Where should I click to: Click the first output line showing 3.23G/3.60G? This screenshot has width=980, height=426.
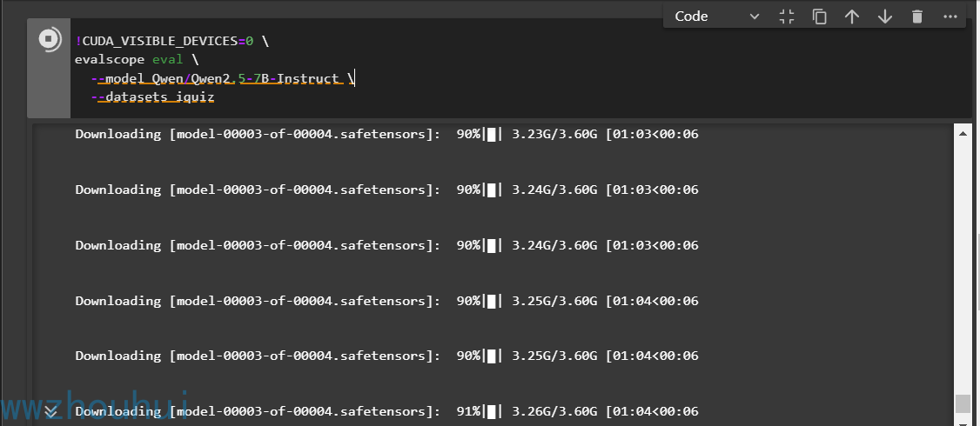pyautogui.click(x=387, y=134)
